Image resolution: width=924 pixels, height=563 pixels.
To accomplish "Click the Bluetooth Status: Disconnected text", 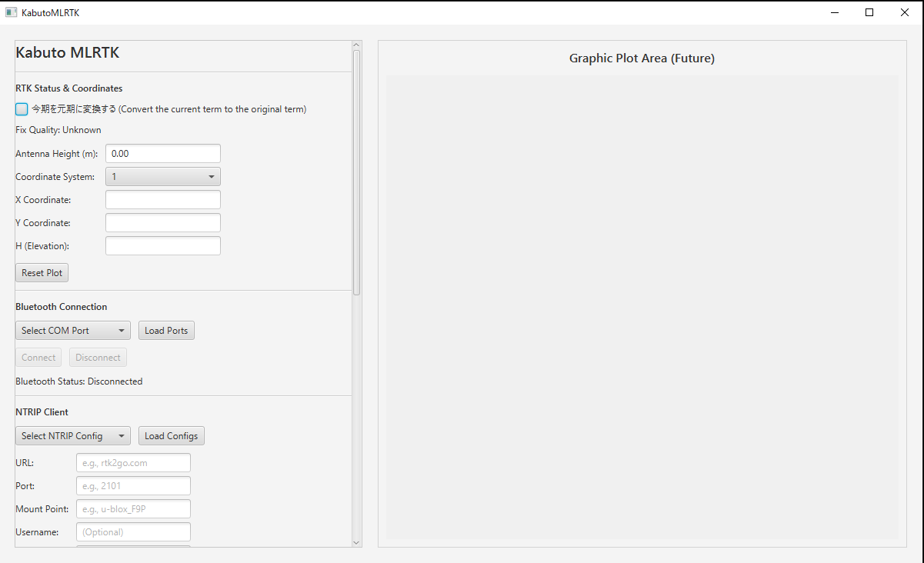I will coord(79,381).
